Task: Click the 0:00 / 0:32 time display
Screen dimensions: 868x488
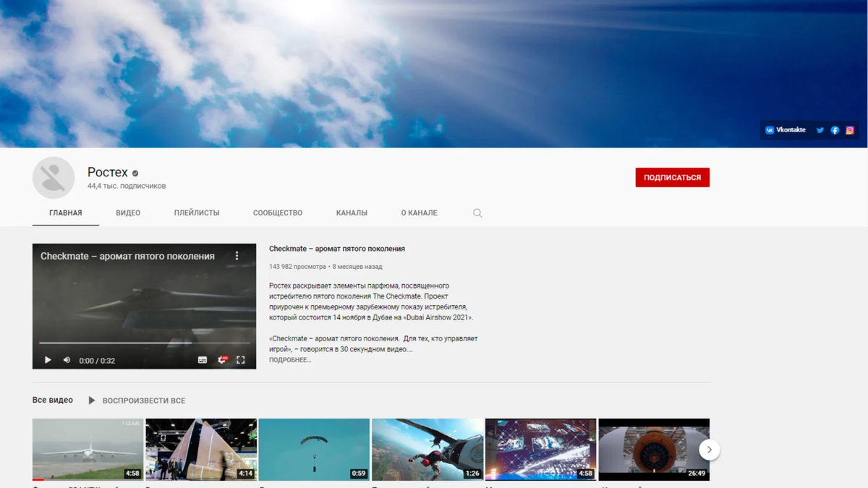Action: (97, 361)
